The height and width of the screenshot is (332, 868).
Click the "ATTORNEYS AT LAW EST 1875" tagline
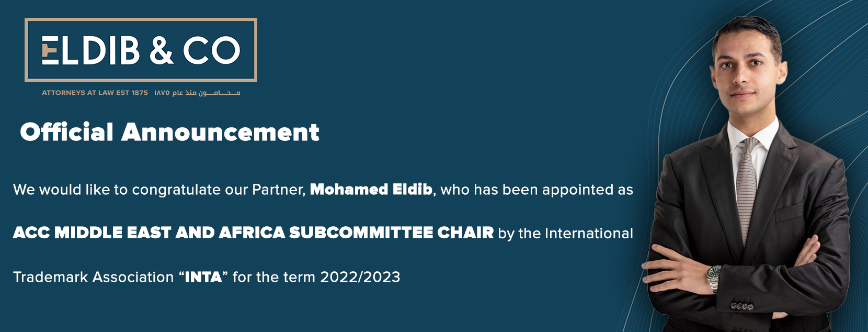click(95, 93)
